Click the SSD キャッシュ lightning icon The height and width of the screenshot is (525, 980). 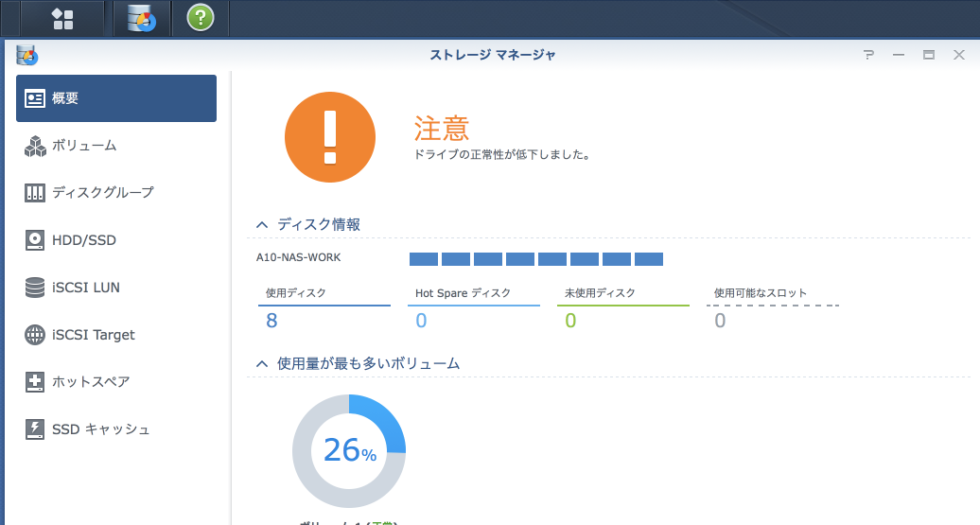(x=35, y=429)
